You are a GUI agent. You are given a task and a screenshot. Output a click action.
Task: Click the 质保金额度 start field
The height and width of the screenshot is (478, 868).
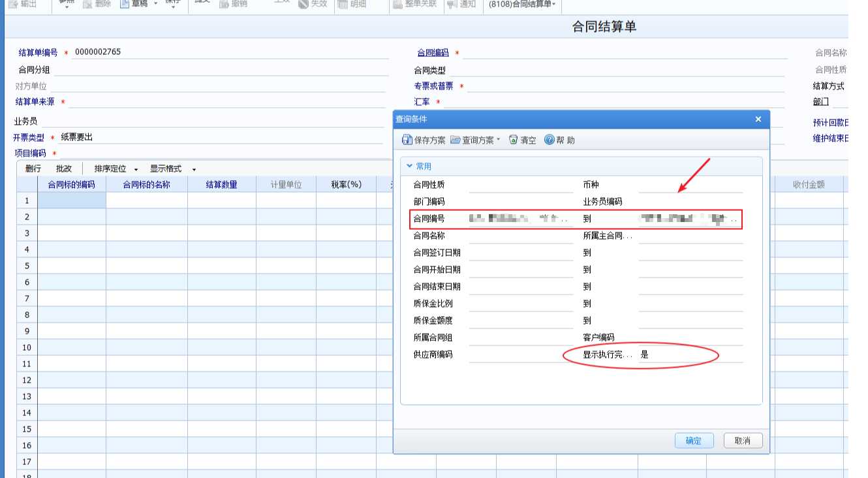click(521, 321)
